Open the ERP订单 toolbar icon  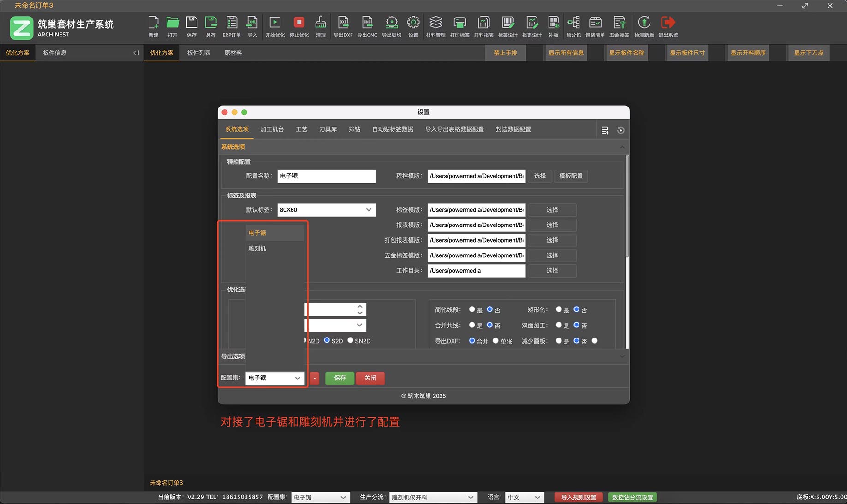(232, 26)
